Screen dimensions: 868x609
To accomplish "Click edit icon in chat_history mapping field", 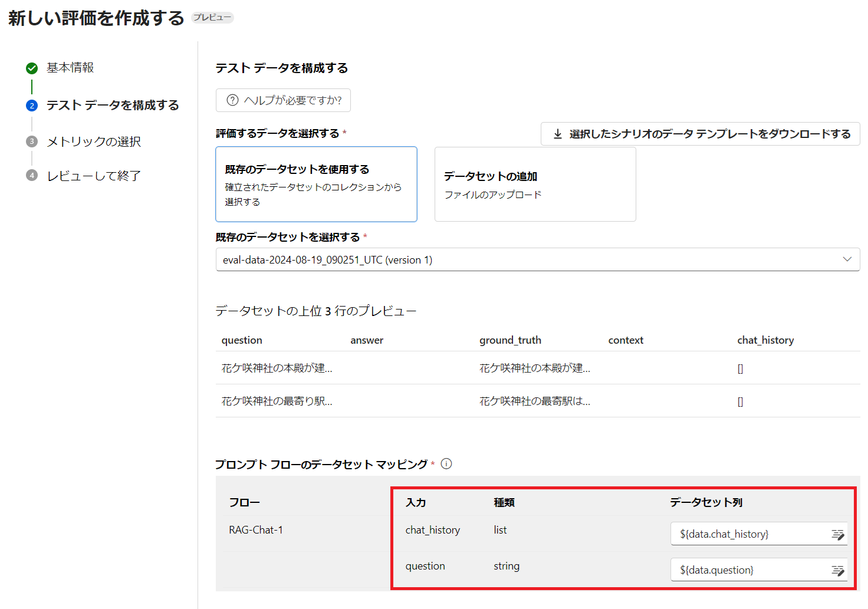I will click(837, 534).
